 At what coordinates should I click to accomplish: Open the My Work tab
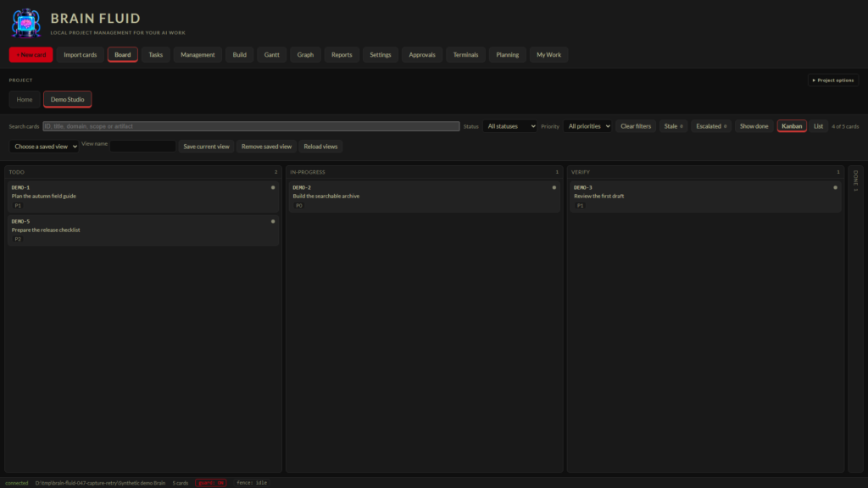click(x=548, y=55)
